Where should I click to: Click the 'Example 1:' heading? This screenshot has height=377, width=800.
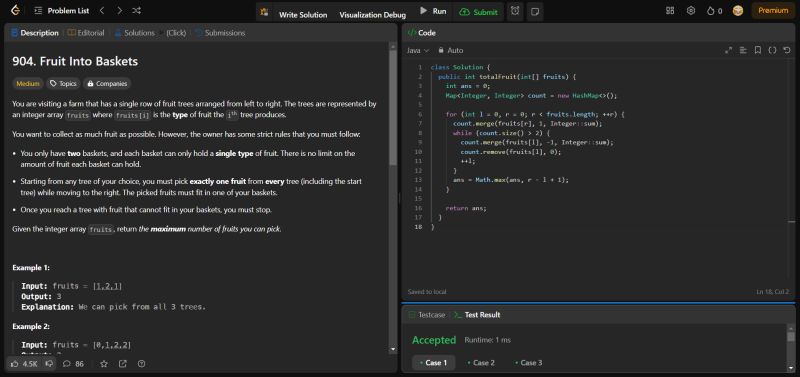pos(31,268)
